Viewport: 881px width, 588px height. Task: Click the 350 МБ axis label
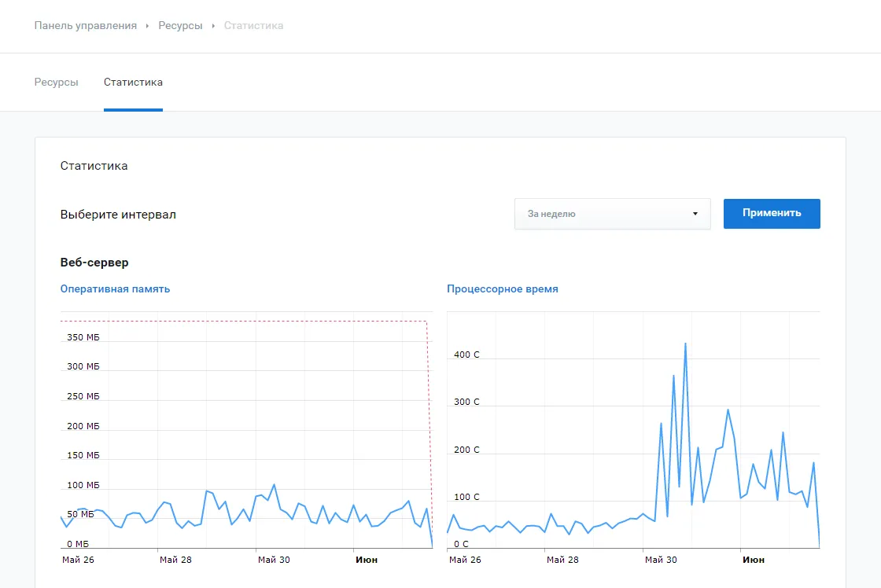83,337
